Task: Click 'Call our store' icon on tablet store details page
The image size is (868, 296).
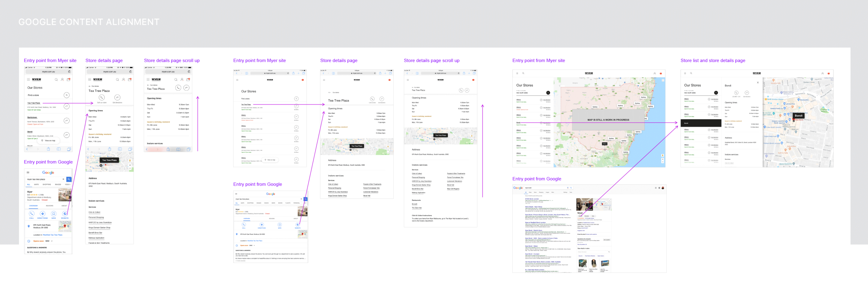Action: click(x=372, y=99)
